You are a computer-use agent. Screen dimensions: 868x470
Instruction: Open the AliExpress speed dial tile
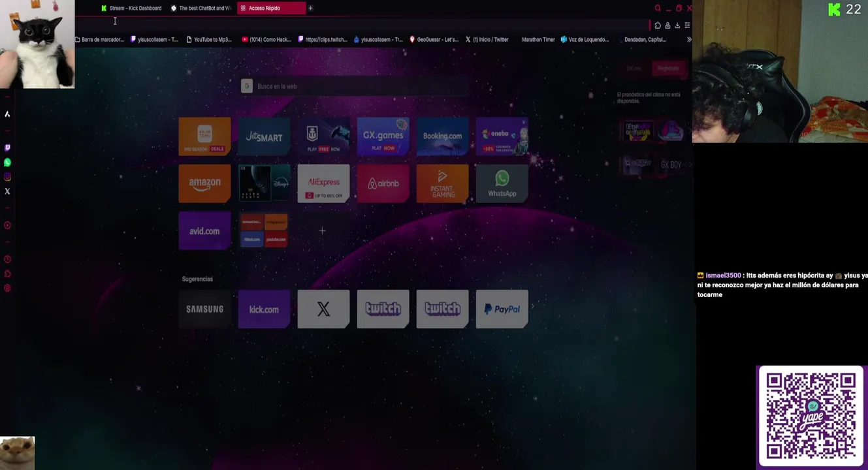[323, 183]
